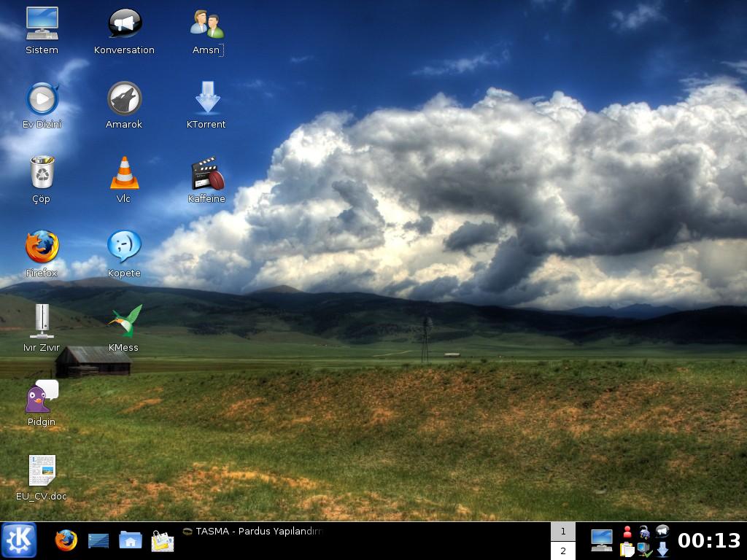Open the mail/notes clip panel launcher
This screenshot has width=747, height=560.
pos(163,541)
